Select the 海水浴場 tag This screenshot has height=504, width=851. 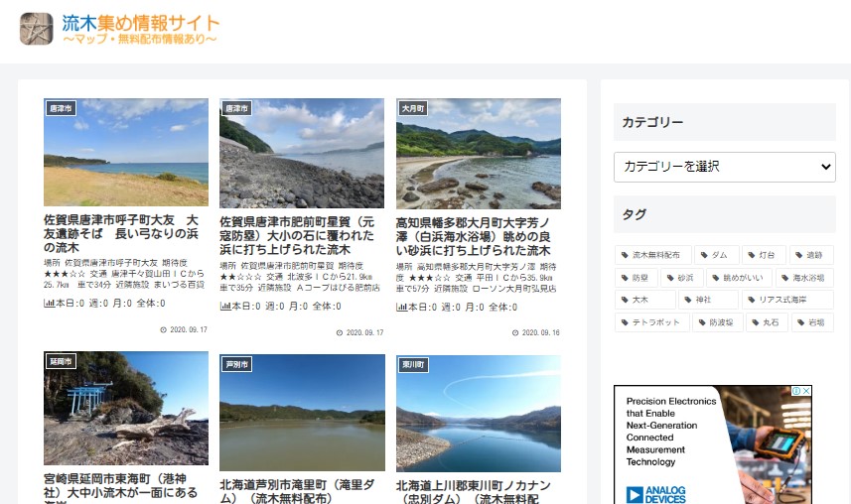click(x=805, y=278)
